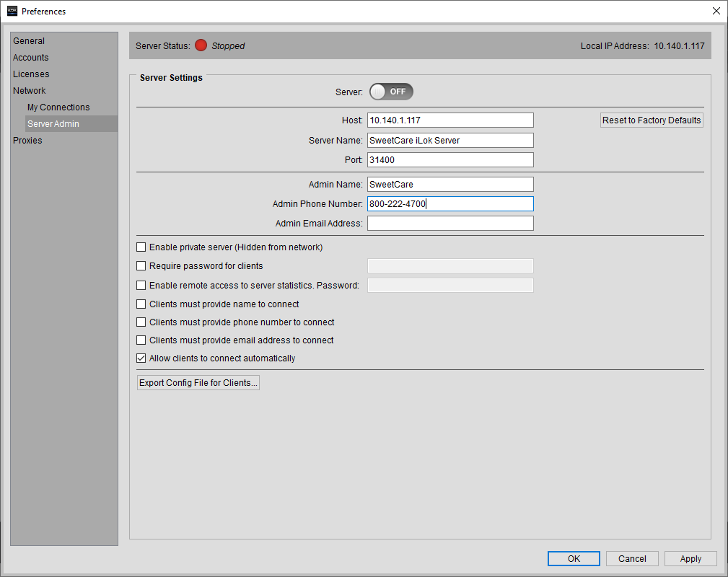This screenshot has width=728, height=577.
Task: Click Export Config File for Clients
Action: click(198, 382)
